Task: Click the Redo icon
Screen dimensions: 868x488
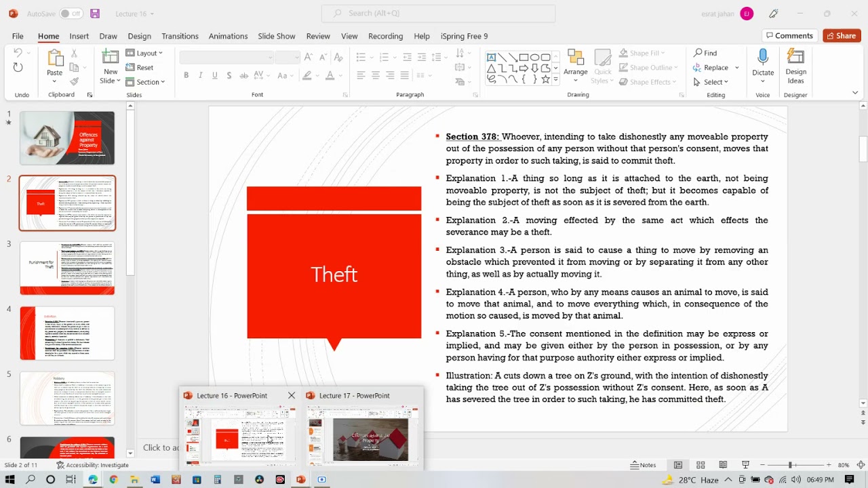Action: 18,67
